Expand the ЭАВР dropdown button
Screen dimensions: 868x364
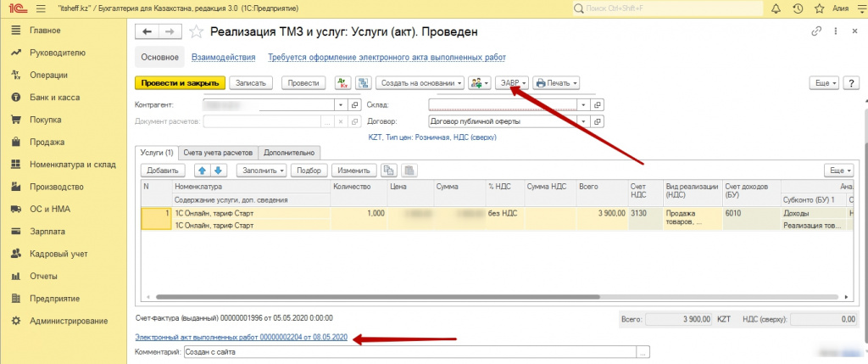tap(512, 83)
